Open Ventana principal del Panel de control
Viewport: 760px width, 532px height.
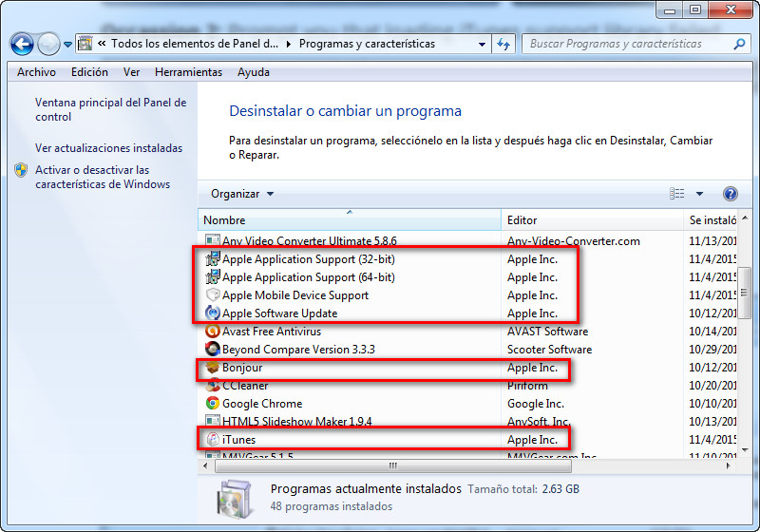coord(110,109)
